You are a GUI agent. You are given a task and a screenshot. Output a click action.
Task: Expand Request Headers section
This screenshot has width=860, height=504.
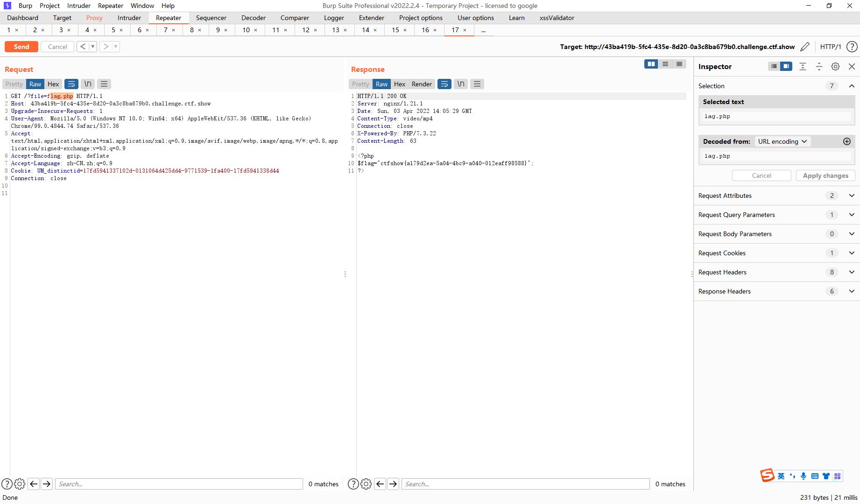pos(776,272)
